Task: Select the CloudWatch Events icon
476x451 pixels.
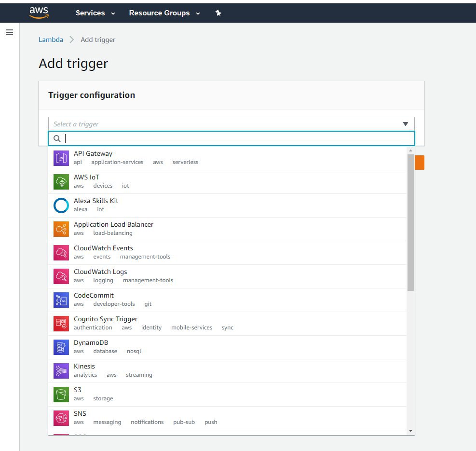Action: [x=61, y=253]
